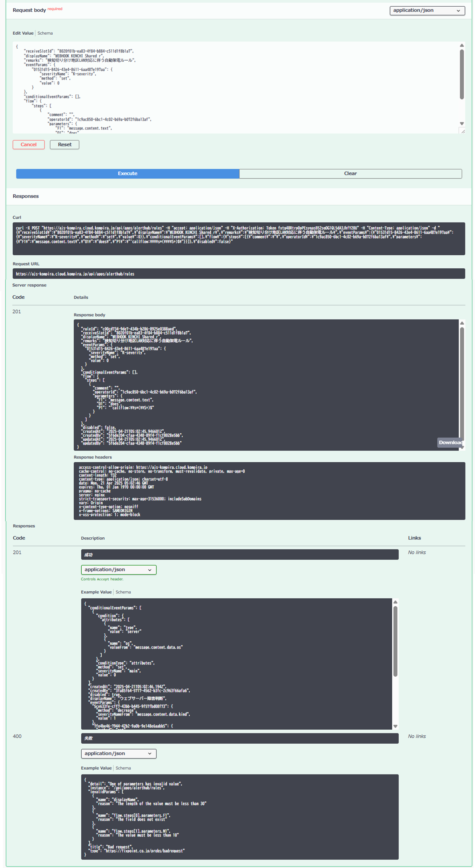Click the Clear button
Image resolution: width=475 pixels, height=868 pixels.
point(350,174)
